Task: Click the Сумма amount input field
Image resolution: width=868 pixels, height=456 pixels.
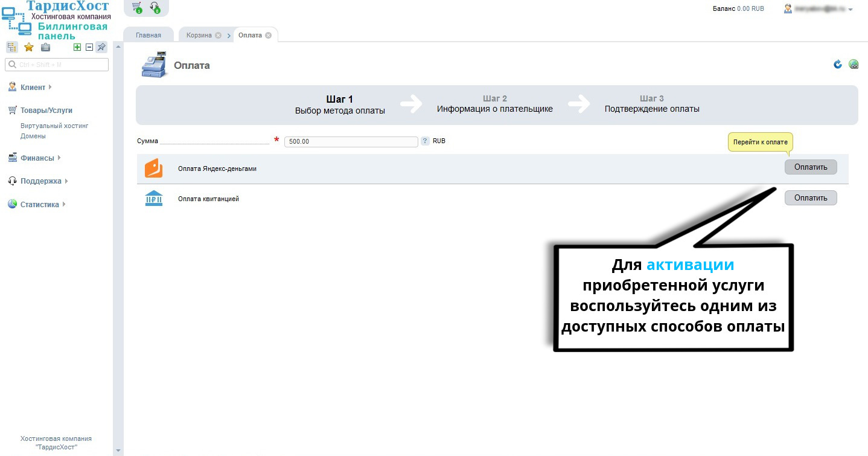Action: point(351,141)
